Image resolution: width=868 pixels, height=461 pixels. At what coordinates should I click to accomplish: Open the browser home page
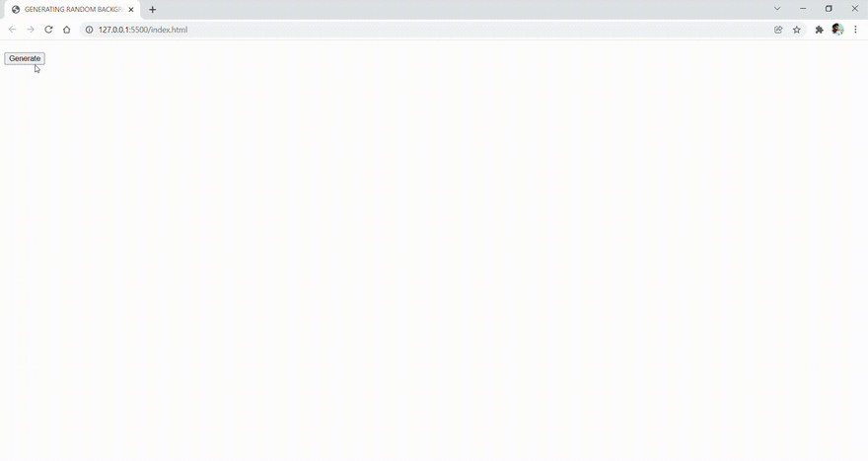point(67,30)
